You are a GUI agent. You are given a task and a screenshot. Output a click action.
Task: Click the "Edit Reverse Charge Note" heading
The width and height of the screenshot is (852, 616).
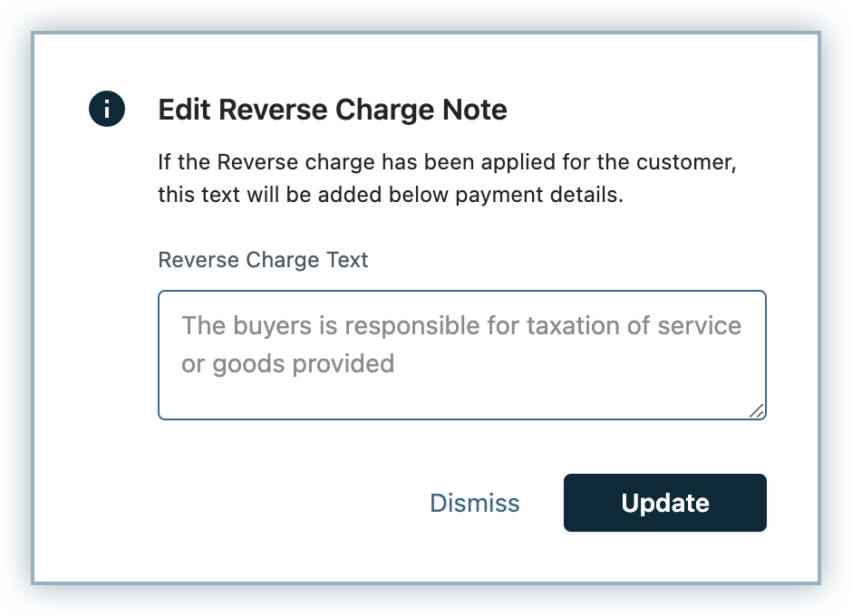[x=333, y=111]
